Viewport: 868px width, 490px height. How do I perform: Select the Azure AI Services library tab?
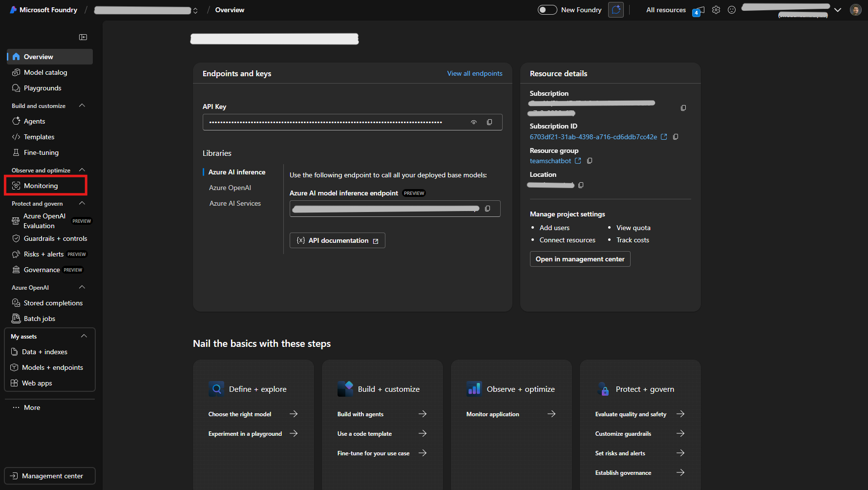click(235, 203)
